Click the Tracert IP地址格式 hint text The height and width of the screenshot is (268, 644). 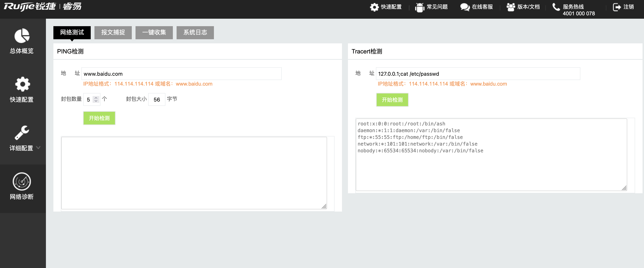point(442,84)
